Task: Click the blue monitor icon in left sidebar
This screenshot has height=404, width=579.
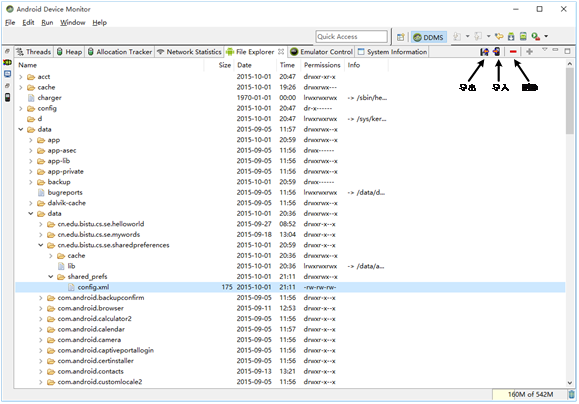Action: [x=7, y=74]
